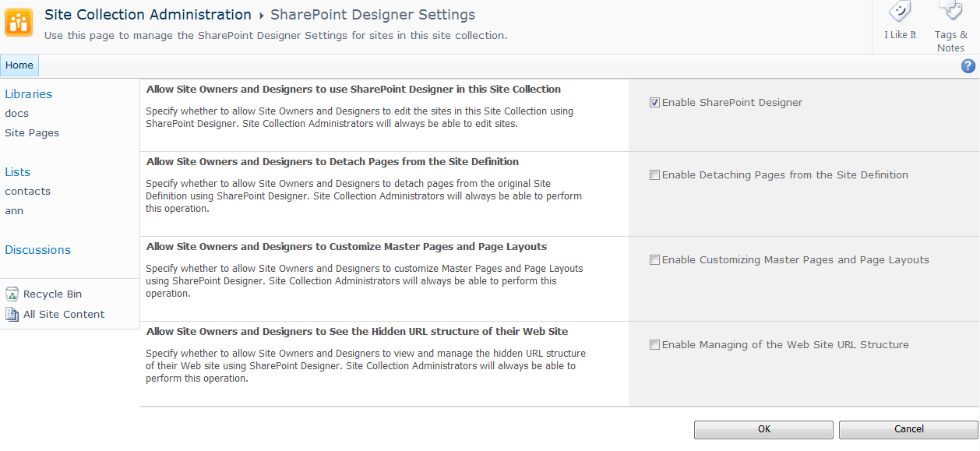Viewport: 980px width, 451px height.
Task: Click the OK button
Action: coord(763,429)
